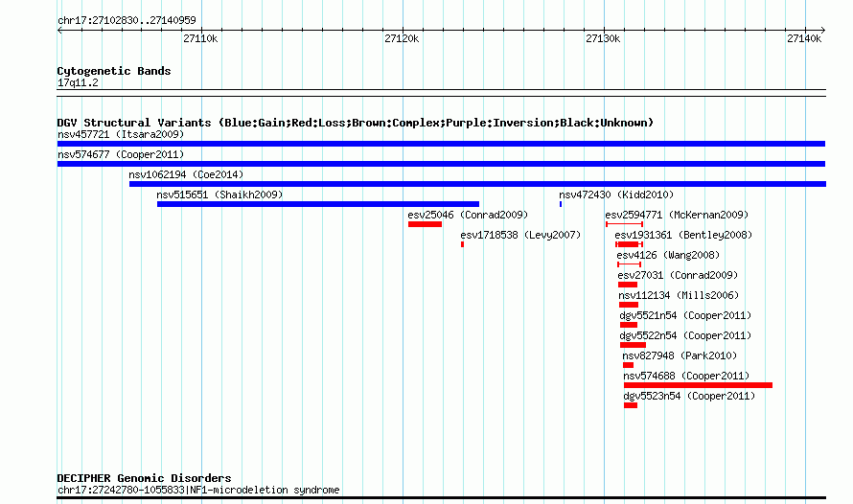
Task: Click the 17q11.2 cytogenetic band bar
Action: click(x=441, y=93)
